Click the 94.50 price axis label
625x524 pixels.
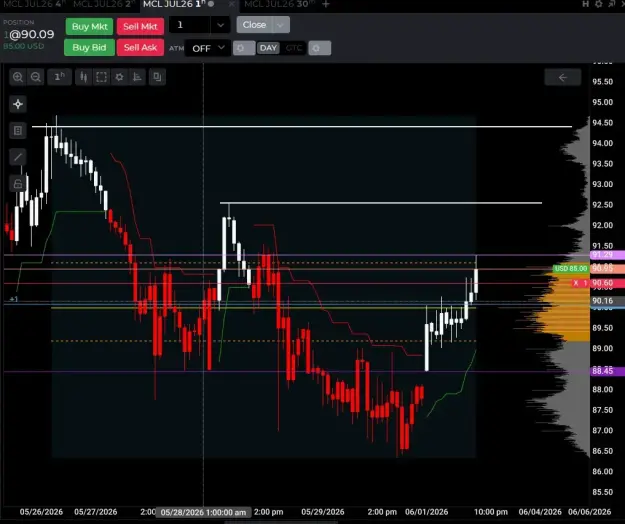(602, 123)
